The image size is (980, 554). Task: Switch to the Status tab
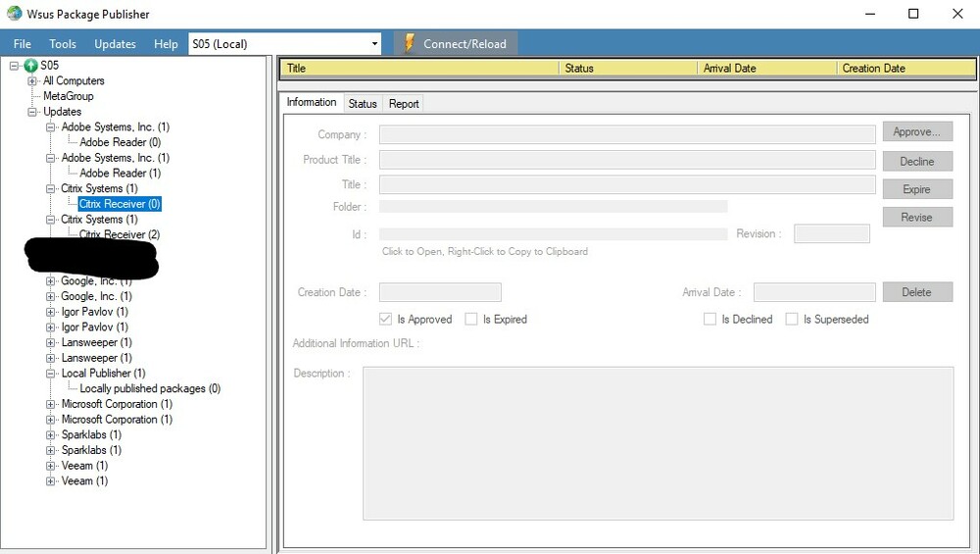click(362, 104)
